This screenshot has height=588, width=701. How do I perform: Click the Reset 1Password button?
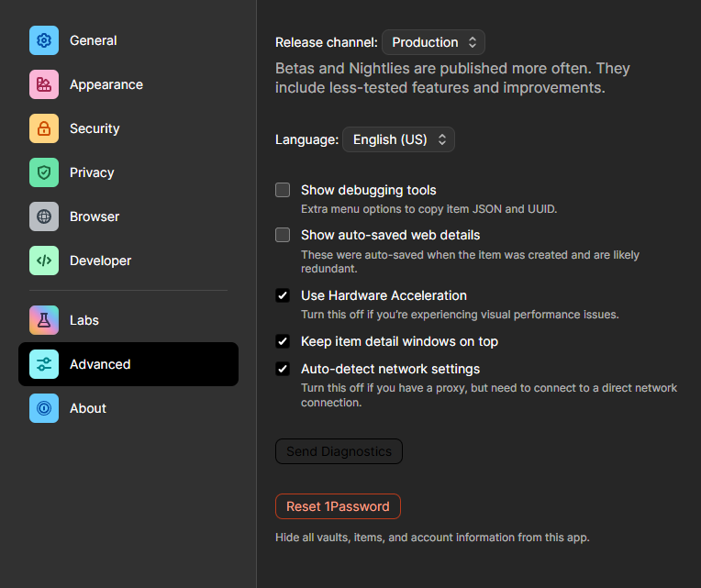pos(338,506)
